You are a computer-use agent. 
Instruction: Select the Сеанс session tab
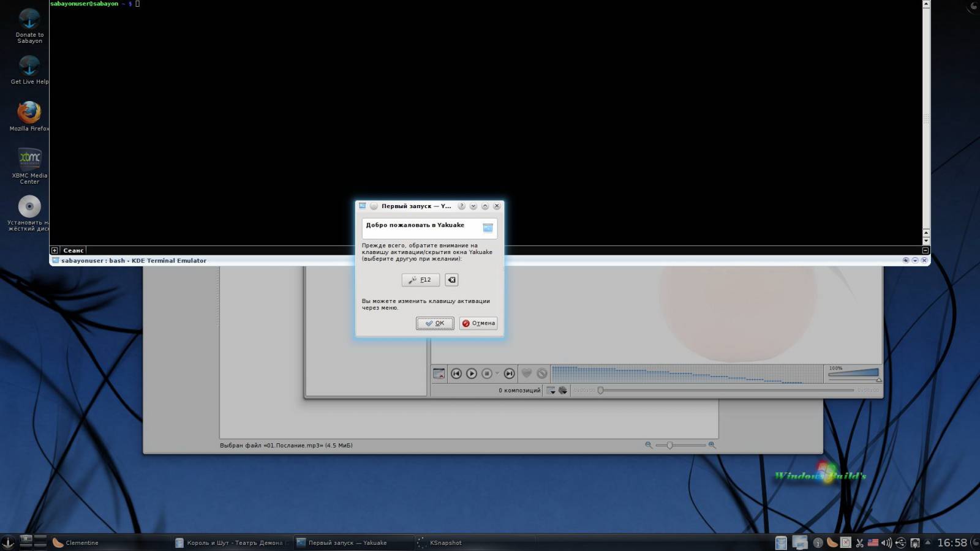click(73, 250)
